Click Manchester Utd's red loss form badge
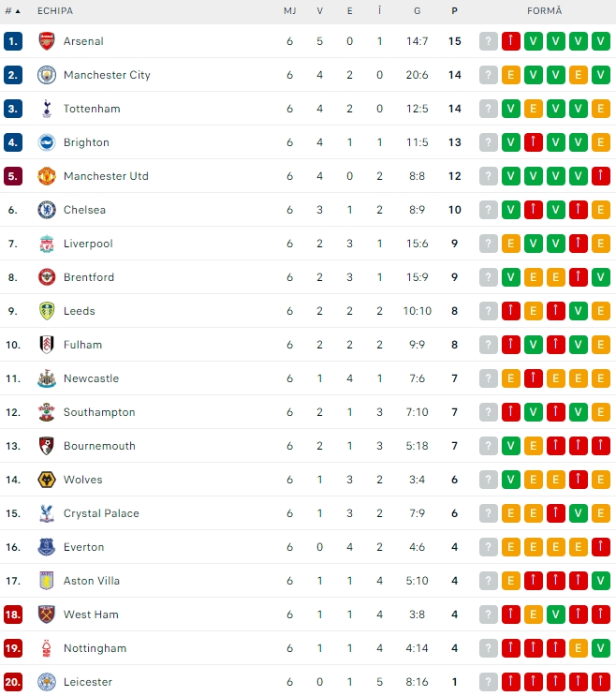Screen dimensions: 616x696 (x=602, y=176)
